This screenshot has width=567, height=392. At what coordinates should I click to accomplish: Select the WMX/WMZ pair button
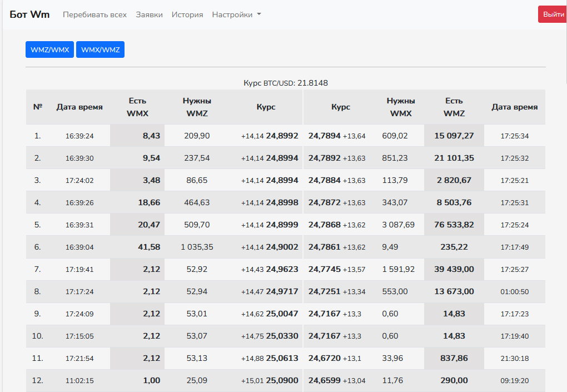100,49
